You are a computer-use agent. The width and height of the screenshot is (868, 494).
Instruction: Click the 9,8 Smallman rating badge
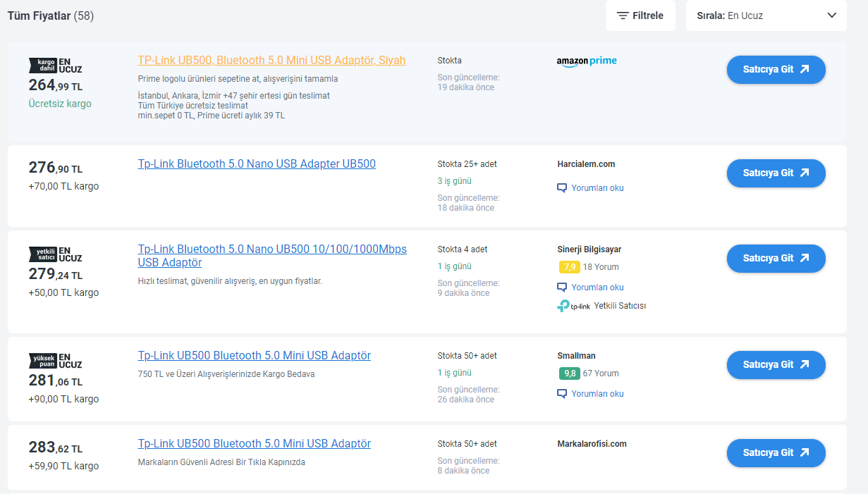tap(569, 373)
